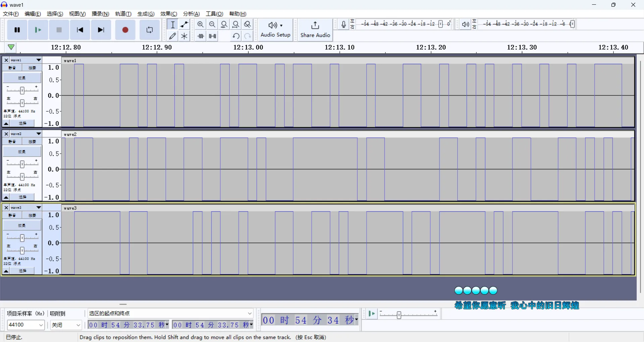
Task: Undo the last action
Action: (x=236, y=36)
